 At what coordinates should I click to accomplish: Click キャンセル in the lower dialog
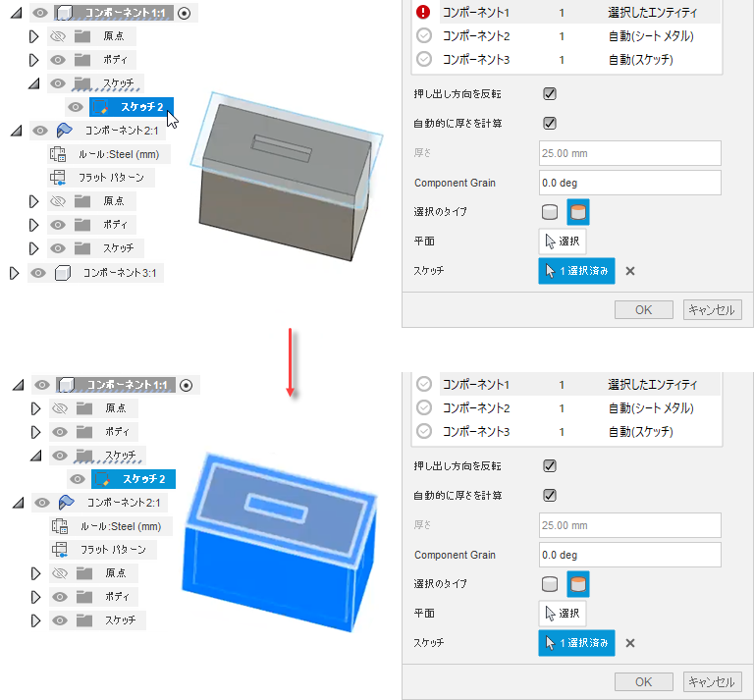[x=712, y=681]
